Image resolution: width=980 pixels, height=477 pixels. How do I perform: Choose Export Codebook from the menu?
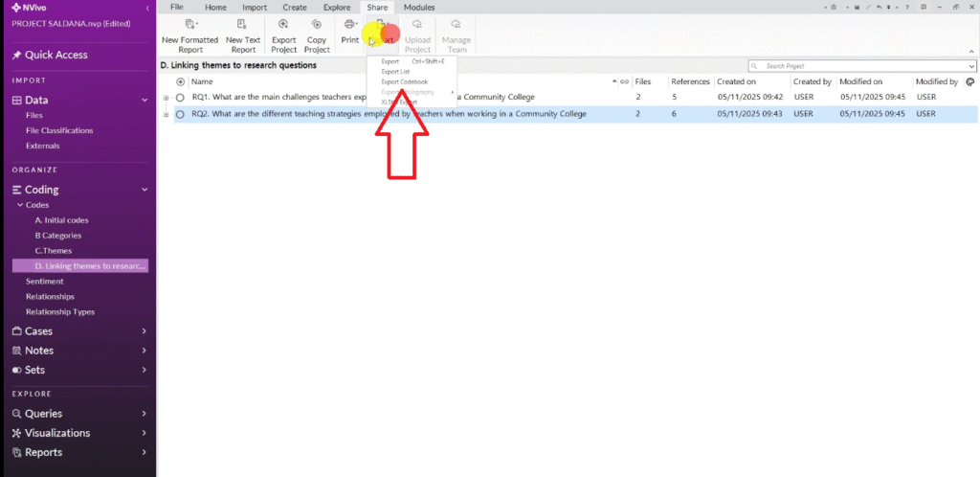pyautogui.click(x=404, y=81)
